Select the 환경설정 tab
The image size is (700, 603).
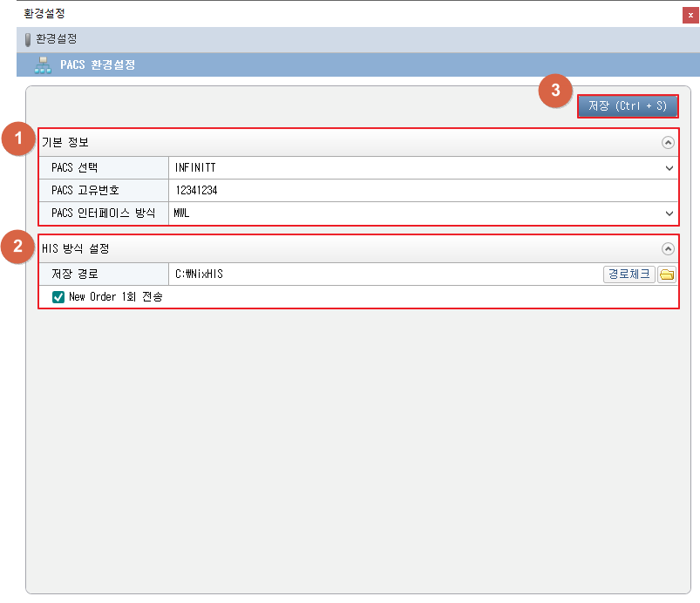pos(57,39)
